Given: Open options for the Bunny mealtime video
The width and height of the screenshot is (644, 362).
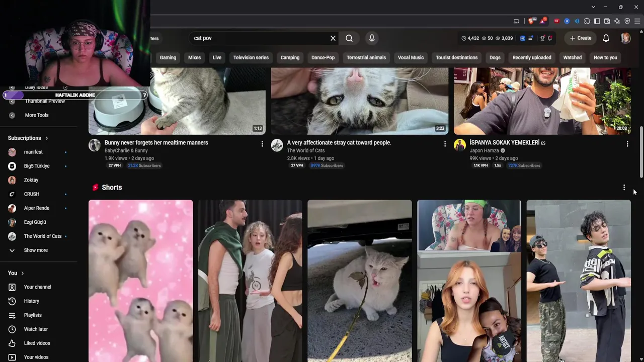Looking at the screenshot, I should coord(262,144).
